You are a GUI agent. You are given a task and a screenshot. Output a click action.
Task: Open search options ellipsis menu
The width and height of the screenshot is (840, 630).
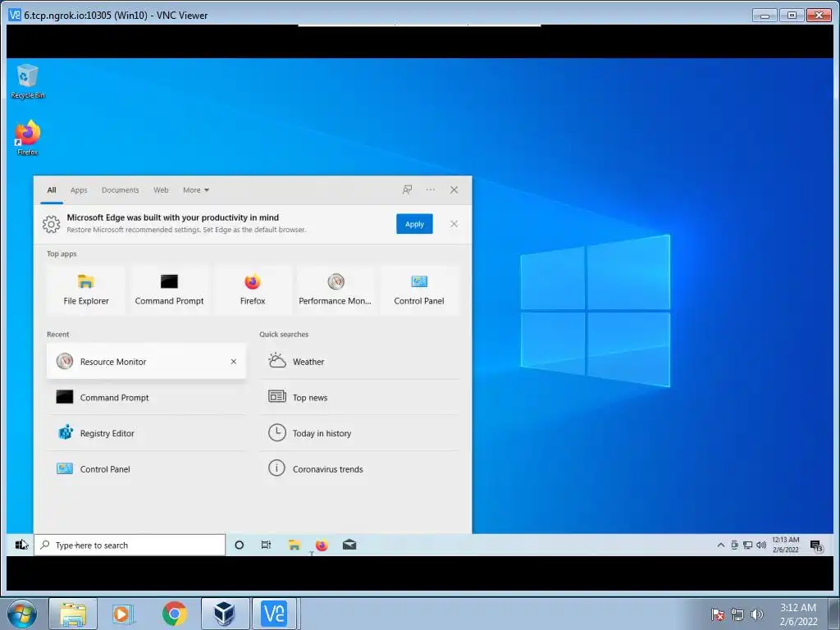[x=430, y=189]
